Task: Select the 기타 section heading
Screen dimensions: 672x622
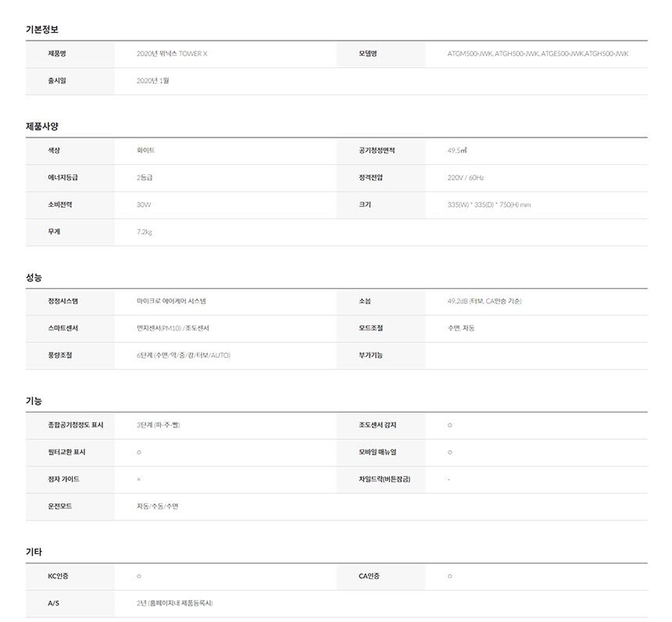Action: coord(34,552)
